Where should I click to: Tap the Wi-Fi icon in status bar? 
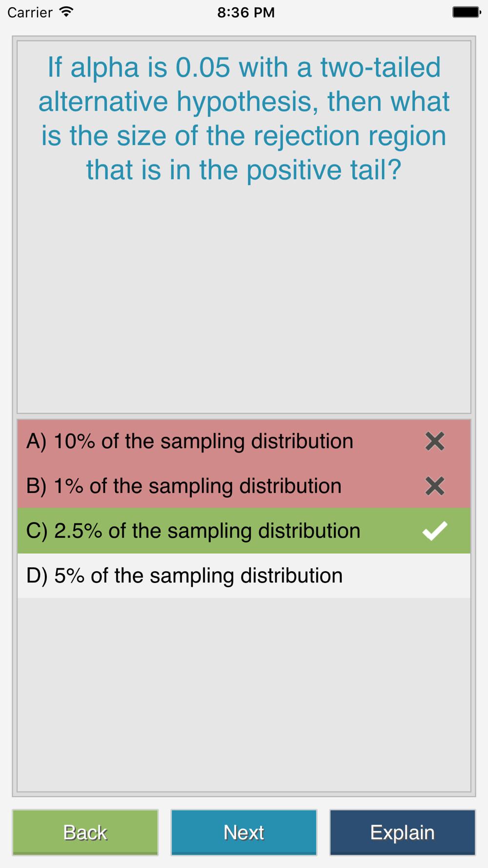[x=66, y=12]
